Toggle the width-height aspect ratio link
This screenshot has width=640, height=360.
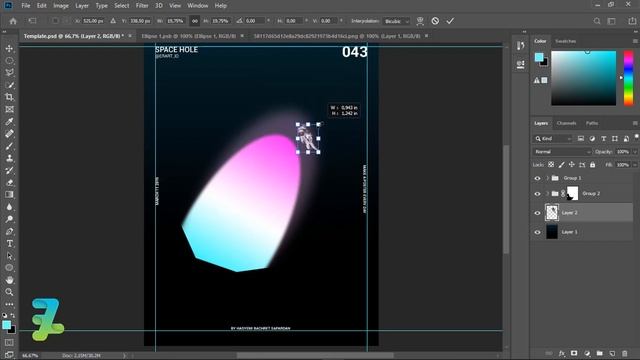click(195, 21)
